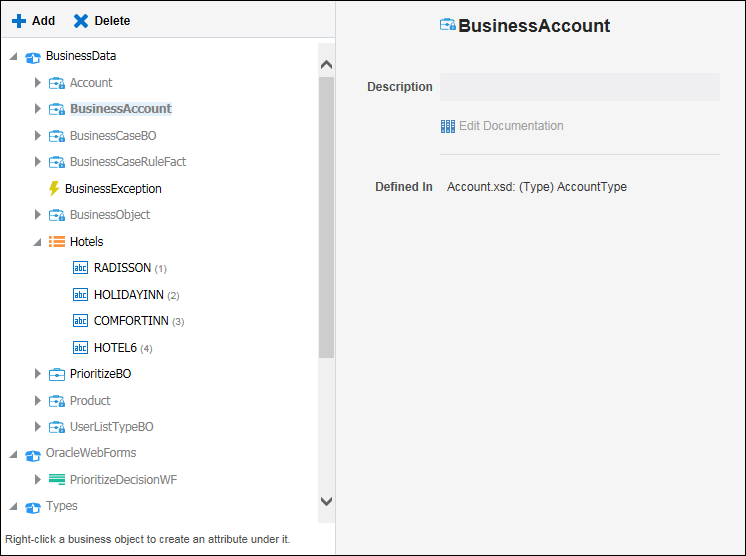Viewport: 746px width, 556px height.
Task: Expand the Account tree node
Action: point(38,83)
